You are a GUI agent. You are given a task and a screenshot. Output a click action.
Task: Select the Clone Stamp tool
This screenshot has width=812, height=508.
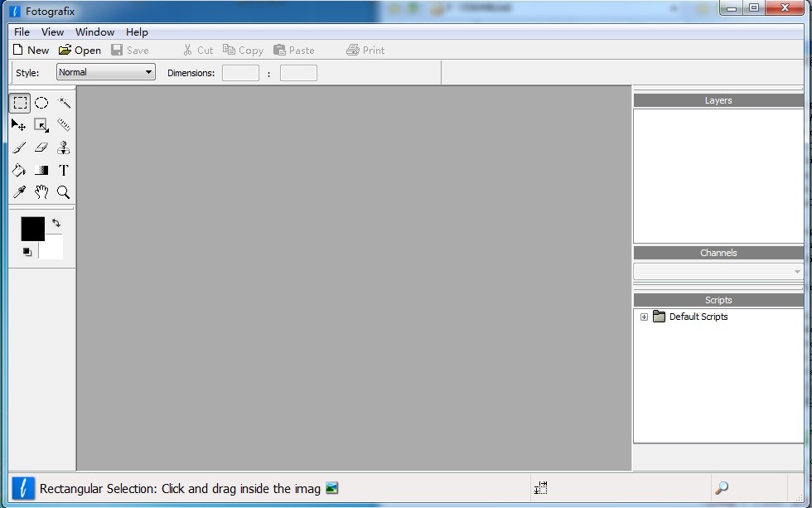(x=64, y=148)
